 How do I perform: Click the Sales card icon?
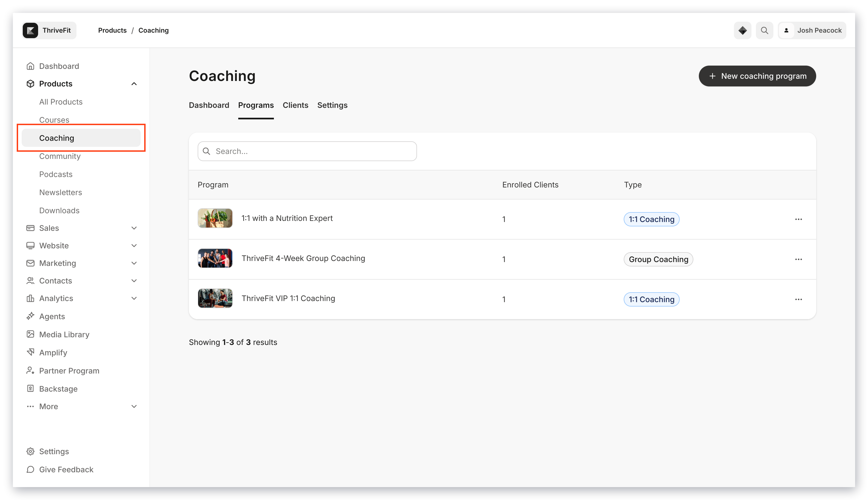[30, 228]
